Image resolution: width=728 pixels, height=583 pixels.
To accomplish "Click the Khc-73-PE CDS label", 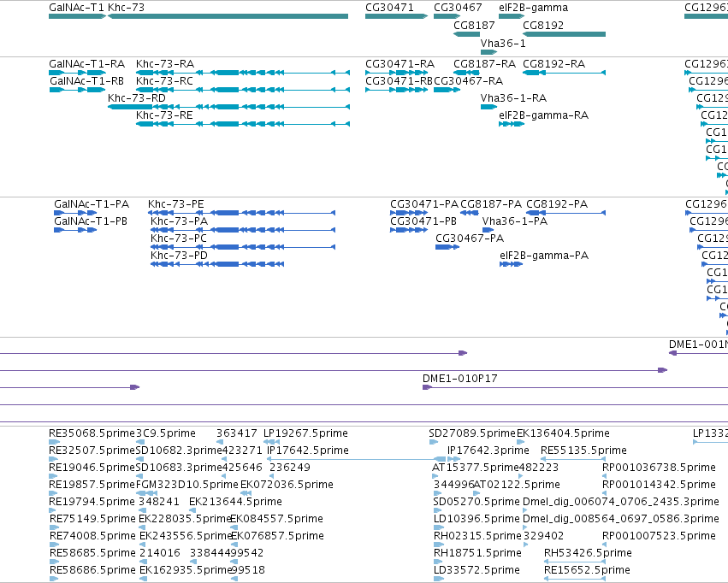I will [176, 204].
